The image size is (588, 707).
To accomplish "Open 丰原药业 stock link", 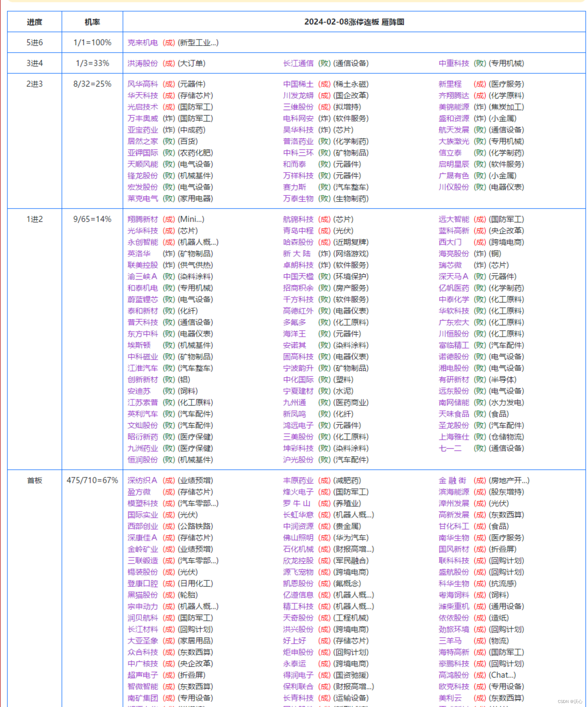I will click(298, 480).
